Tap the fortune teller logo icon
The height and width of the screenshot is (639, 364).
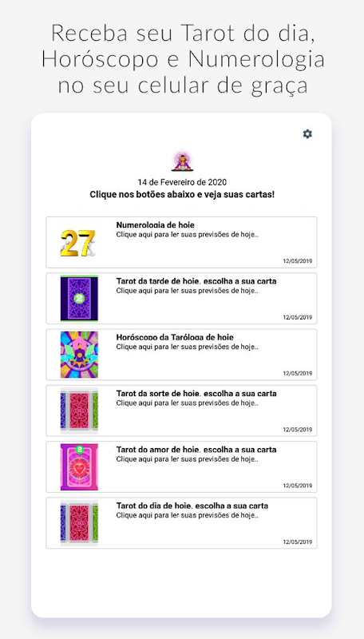181,161
